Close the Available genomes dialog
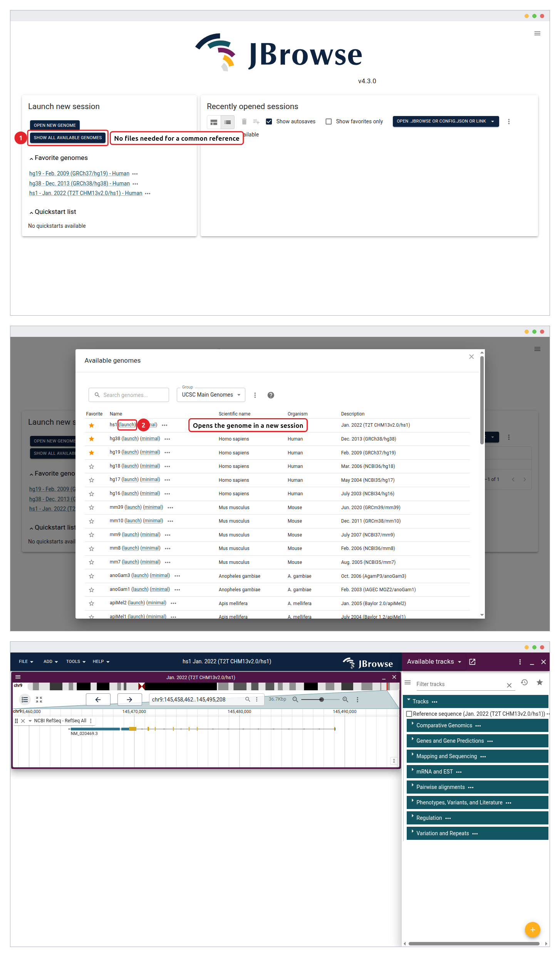 click(471, 357)
